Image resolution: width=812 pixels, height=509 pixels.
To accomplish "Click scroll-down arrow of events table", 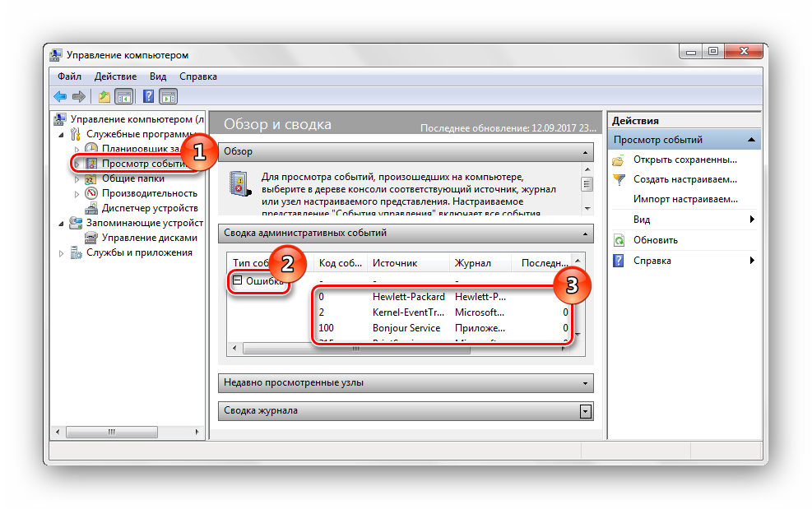I will point(578,335).
